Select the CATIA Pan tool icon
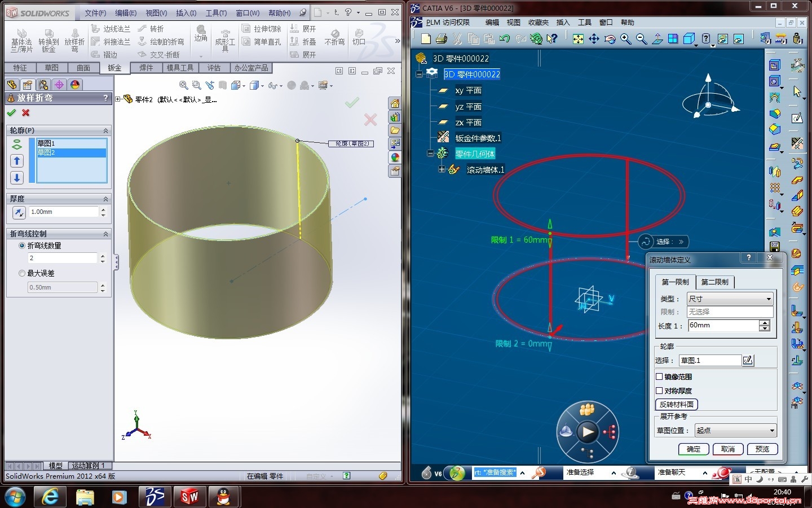 tap(594, 38)
